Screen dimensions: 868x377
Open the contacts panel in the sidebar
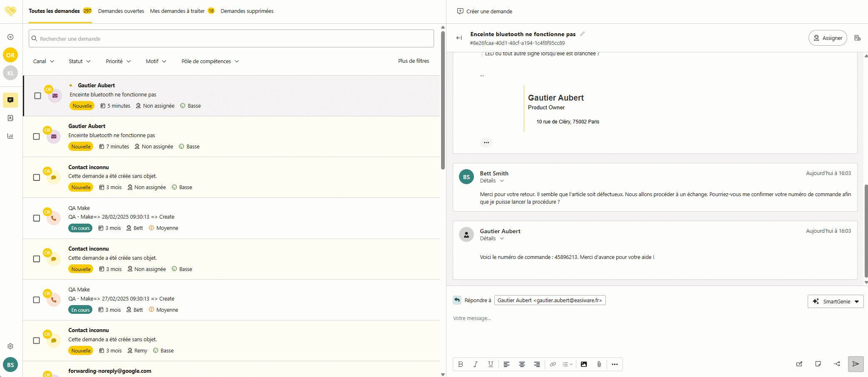(x=10, y=118)
